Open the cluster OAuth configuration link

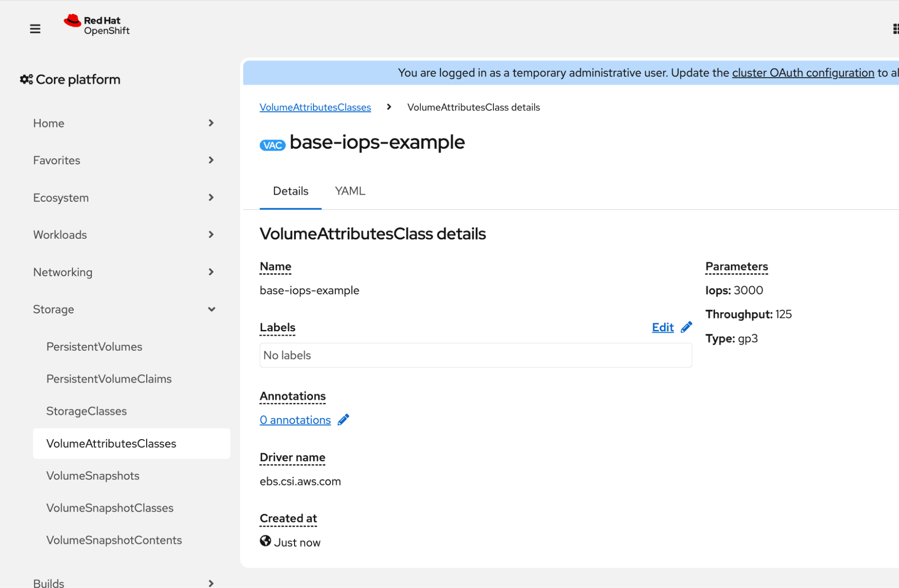point(803,73)
